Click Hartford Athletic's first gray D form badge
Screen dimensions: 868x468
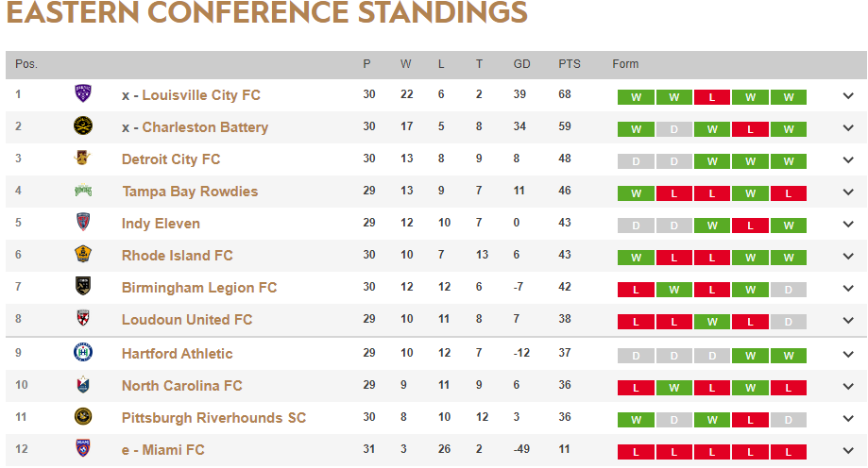(636, 356)
